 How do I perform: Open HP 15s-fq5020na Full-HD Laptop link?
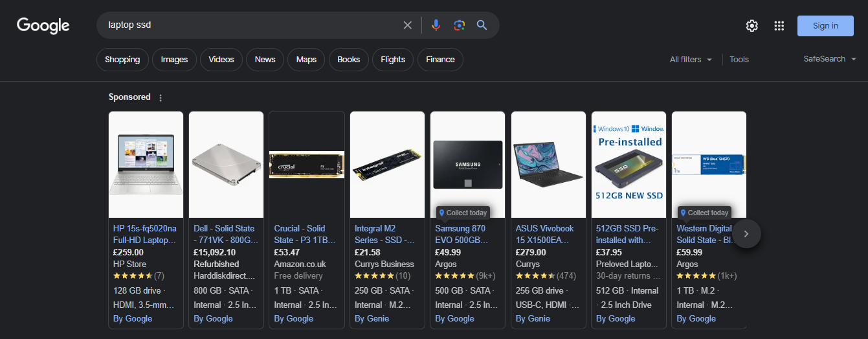(145, 234)
